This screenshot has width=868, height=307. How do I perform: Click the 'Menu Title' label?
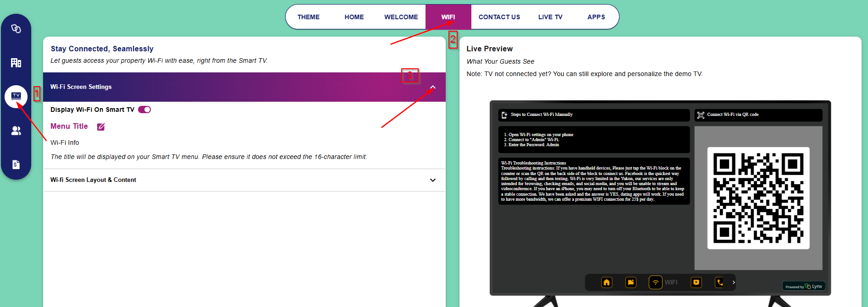69,126
